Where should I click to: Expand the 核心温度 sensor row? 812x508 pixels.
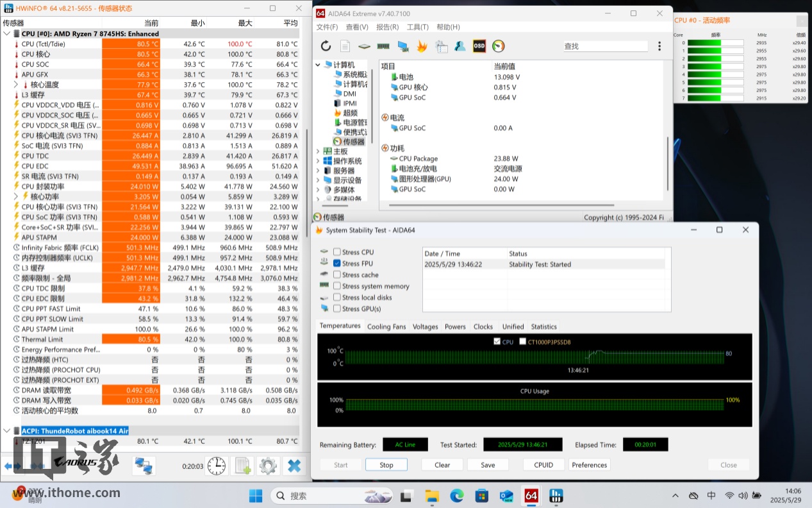16,85
